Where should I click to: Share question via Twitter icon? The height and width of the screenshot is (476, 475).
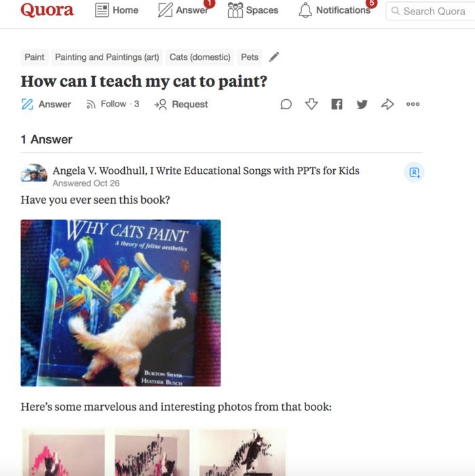tap(362, 104)
